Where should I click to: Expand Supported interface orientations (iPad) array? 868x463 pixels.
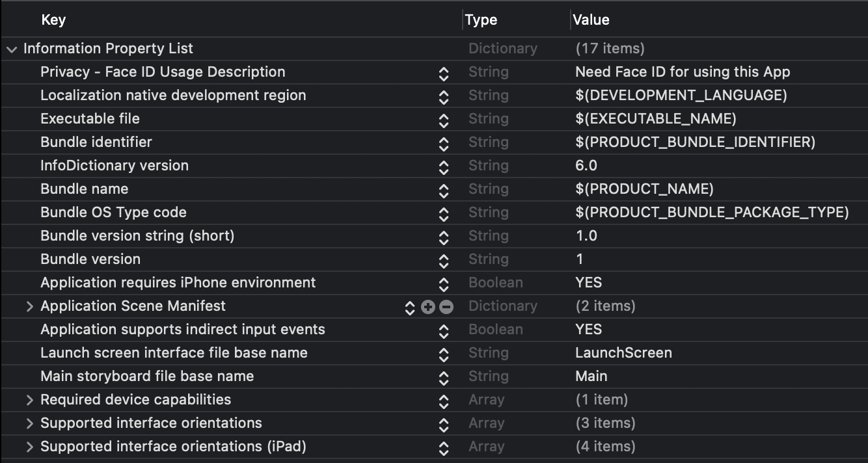click(x=29, y=447)
